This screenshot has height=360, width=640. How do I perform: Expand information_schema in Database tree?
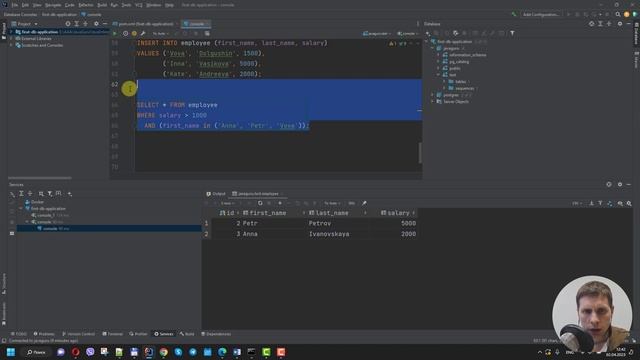(438, 55)
